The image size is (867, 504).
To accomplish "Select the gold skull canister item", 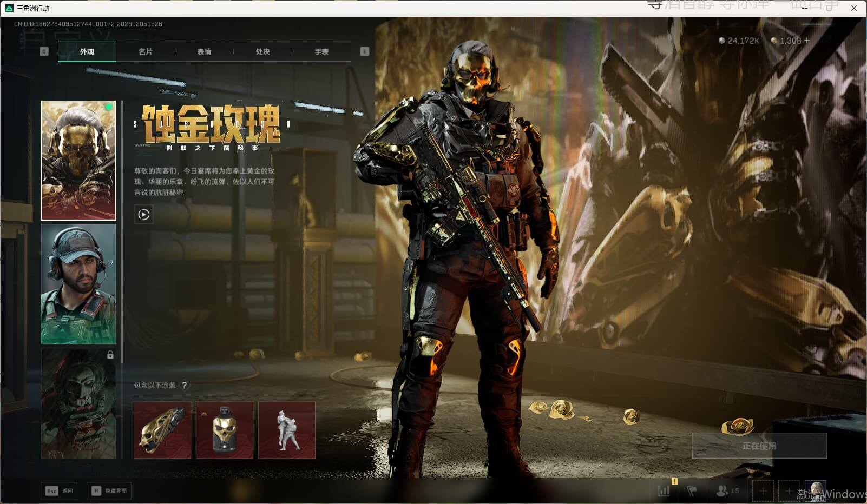I will 225,430.
